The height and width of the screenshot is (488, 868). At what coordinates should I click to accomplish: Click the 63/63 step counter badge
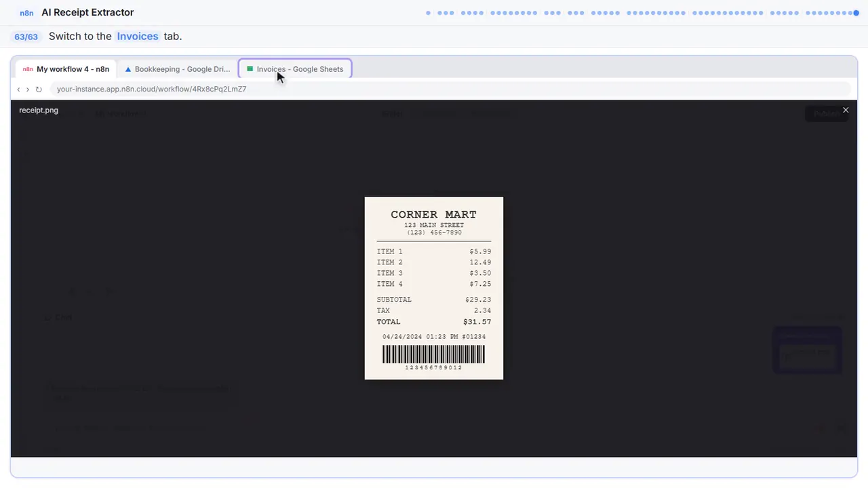[26, 37]
